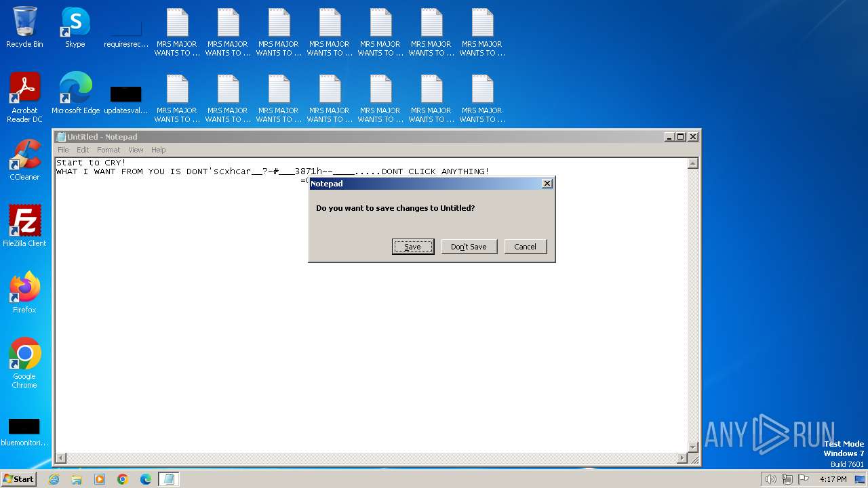Click the volume speaker tray icon
The image size is (868, 488).
[x=770, y=479]
